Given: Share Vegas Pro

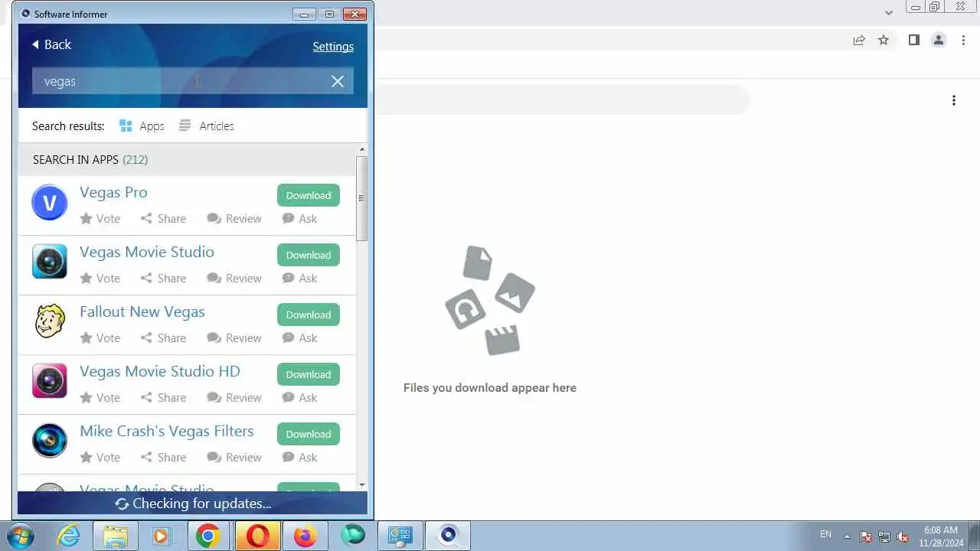Looking at the screenshot, I should (x=163, y=219).
